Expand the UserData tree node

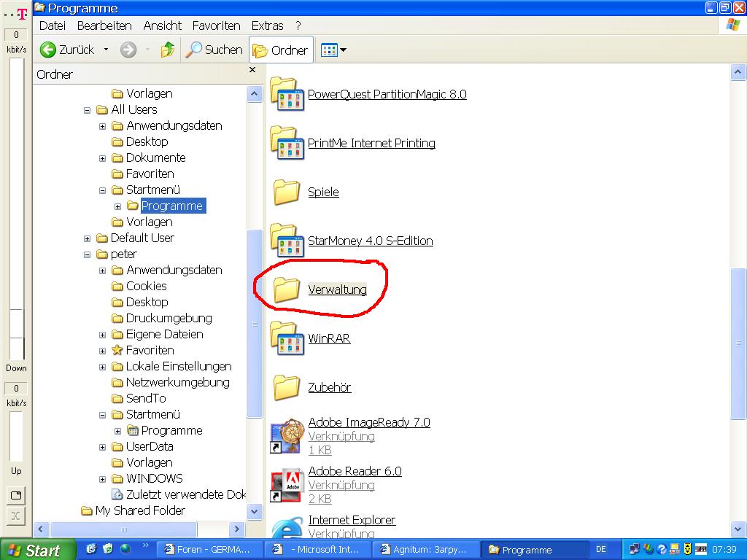pyautogui.click(x=102, y=447)
